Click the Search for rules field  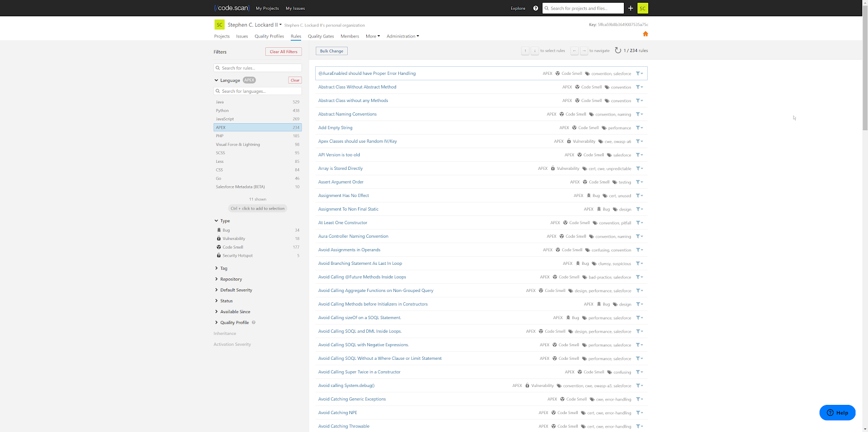[x=258, y=68]
